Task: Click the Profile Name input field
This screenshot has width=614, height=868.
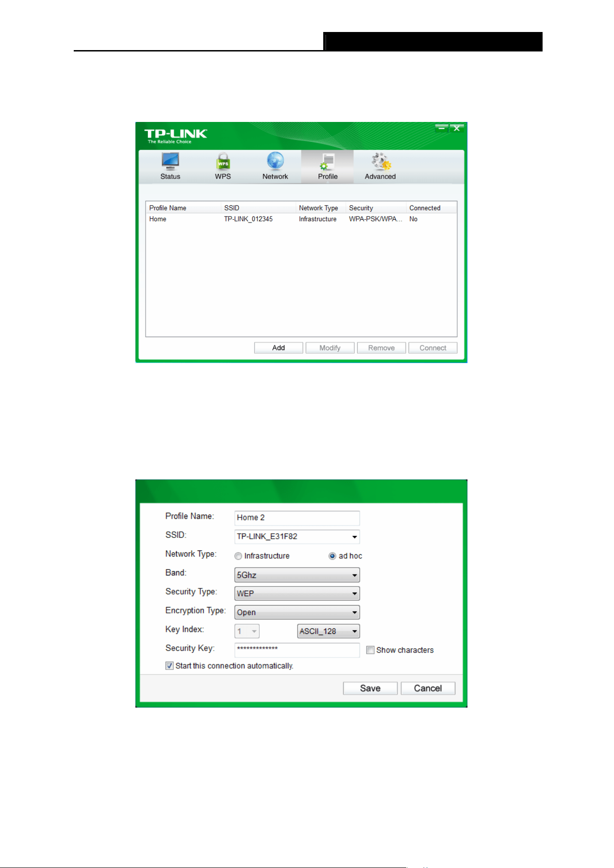Action: [x=297, y=518]
